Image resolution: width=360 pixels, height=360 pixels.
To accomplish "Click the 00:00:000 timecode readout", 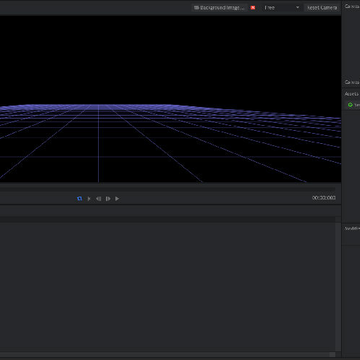I will 324,198.
